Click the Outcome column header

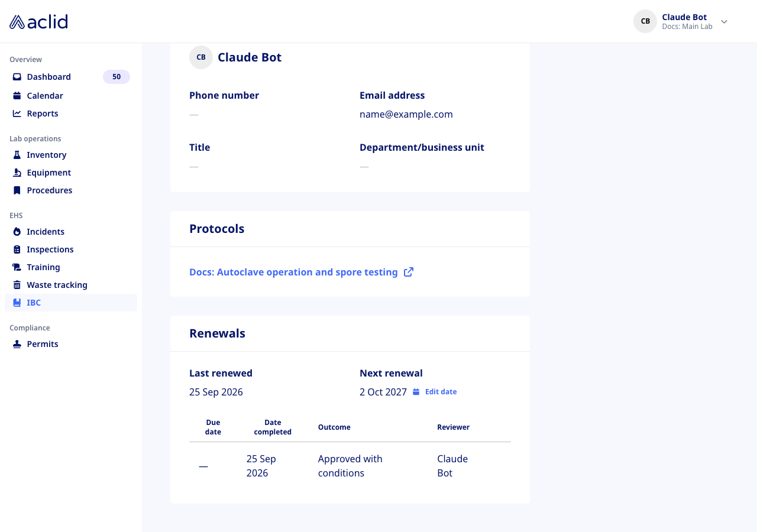point(334,427)
